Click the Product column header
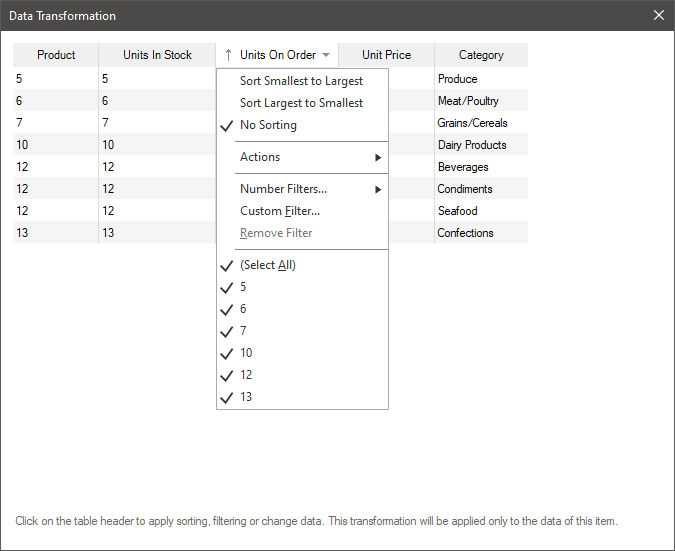The width and height of the screenshot is (675, 551). pos(56,55)
